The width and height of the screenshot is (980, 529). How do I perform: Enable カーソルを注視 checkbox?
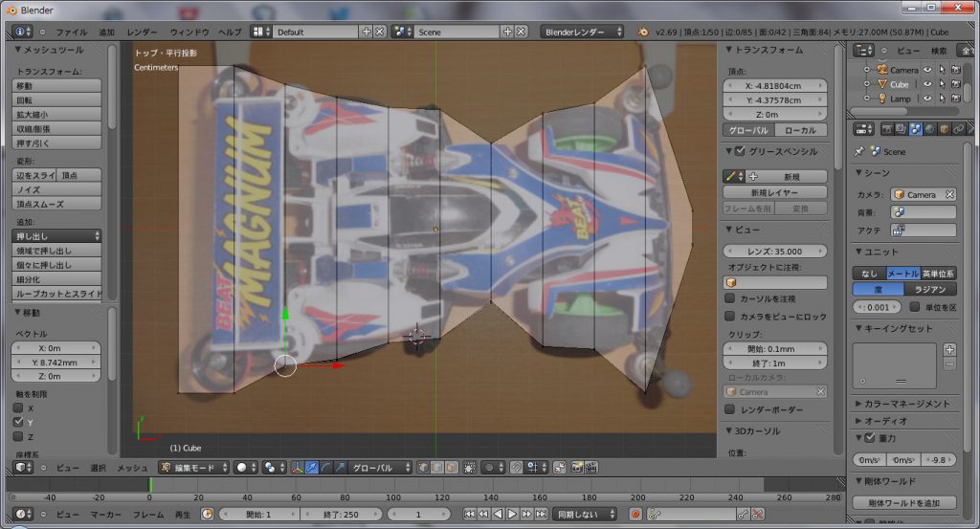pos(729,298)
